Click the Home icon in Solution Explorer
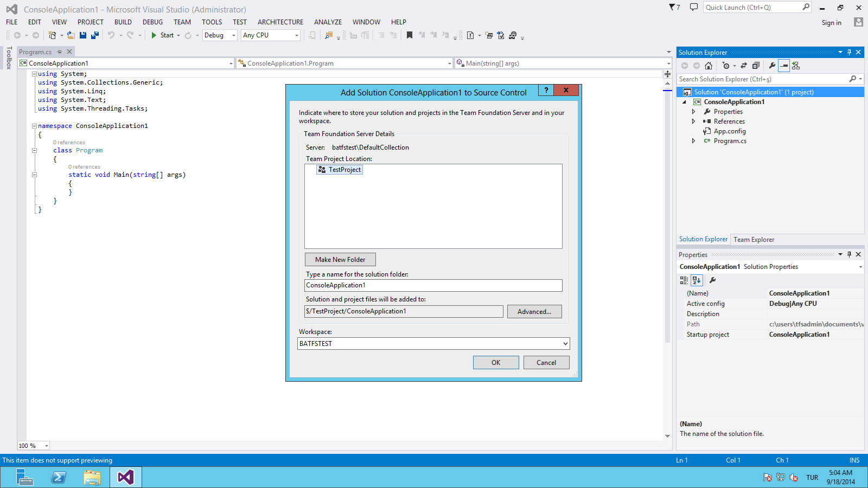 click(x=709, y=66)
